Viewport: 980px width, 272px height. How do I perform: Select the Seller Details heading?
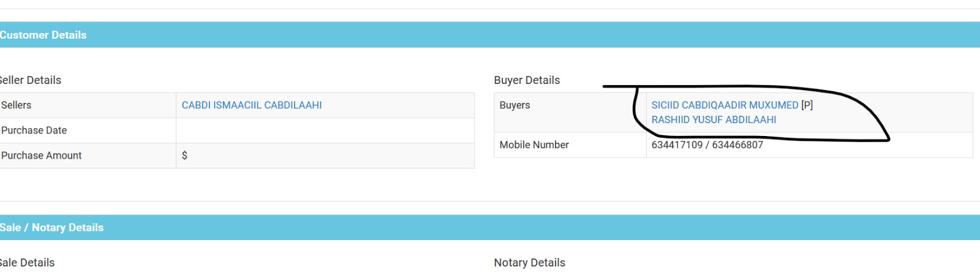click(31, 80)
